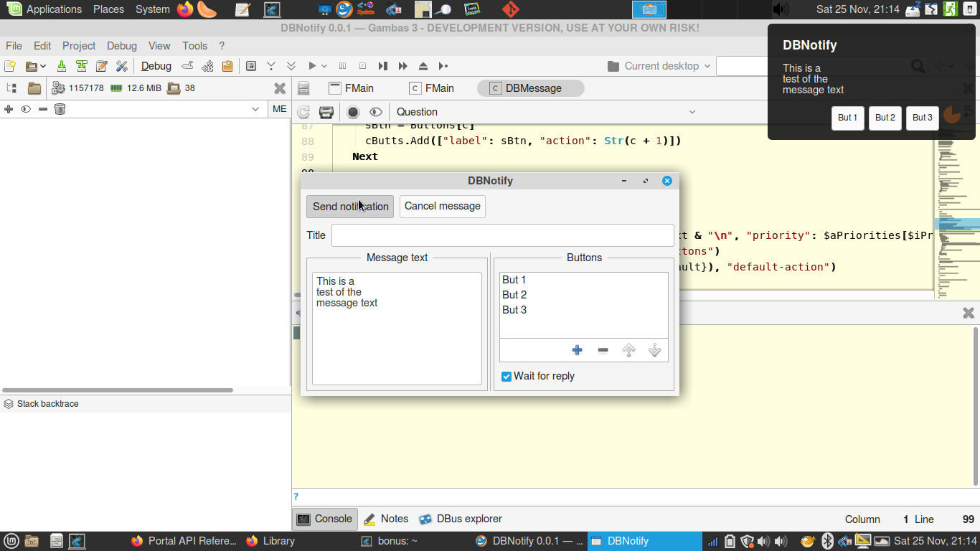Image resolution: width=980 pixels, height=551 pixels.
Task: Click the minus icon under Buttons list
Action: [603, 350]
